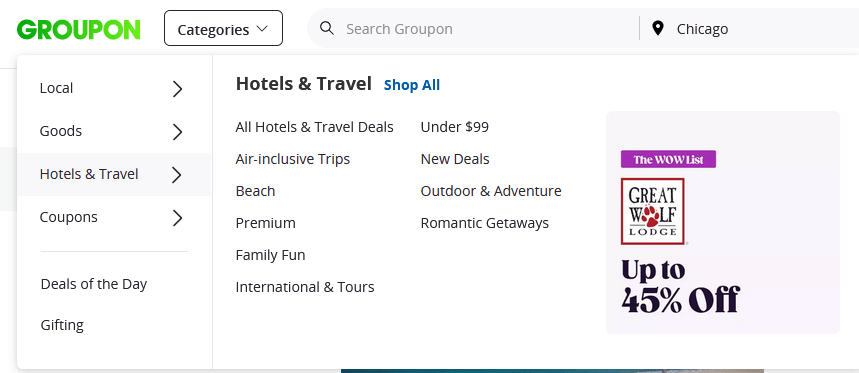Click the Search Groupon input field
859x373 pixels.
[x=488, y=28]
